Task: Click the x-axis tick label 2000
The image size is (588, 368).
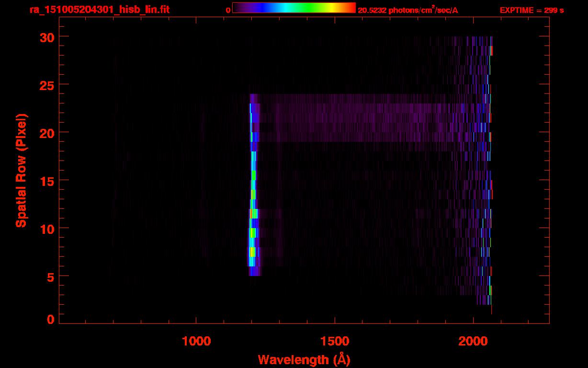Action: (x=473, y=341)
